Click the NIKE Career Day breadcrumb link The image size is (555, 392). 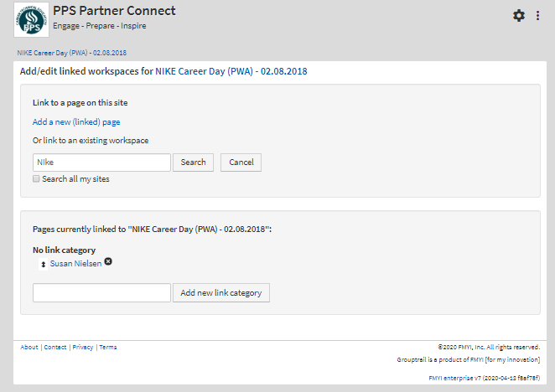tap(72, 53)
